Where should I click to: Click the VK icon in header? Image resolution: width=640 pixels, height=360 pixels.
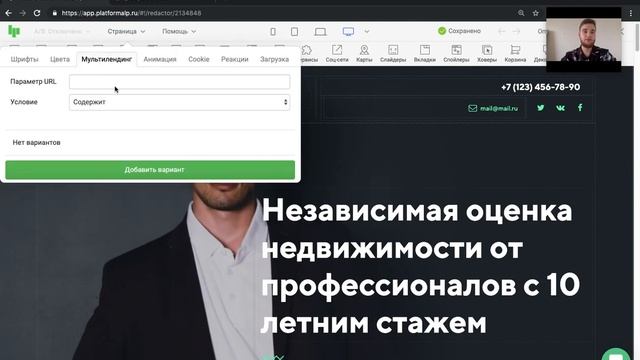pos(560,108)
